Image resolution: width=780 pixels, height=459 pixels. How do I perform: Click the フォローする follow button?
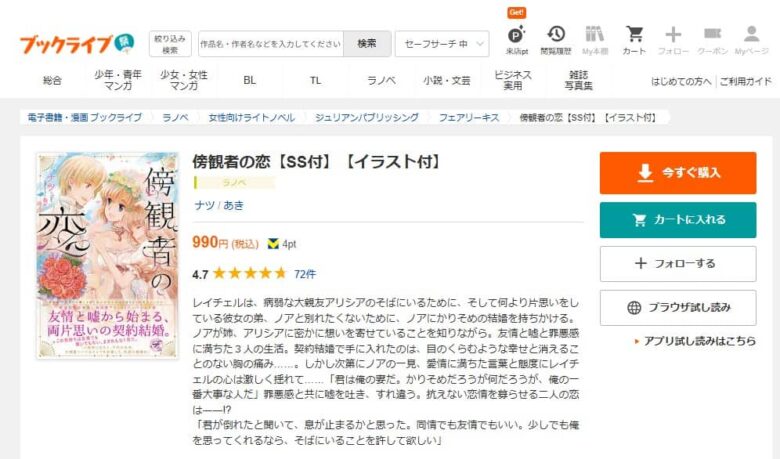click(678, 264)
